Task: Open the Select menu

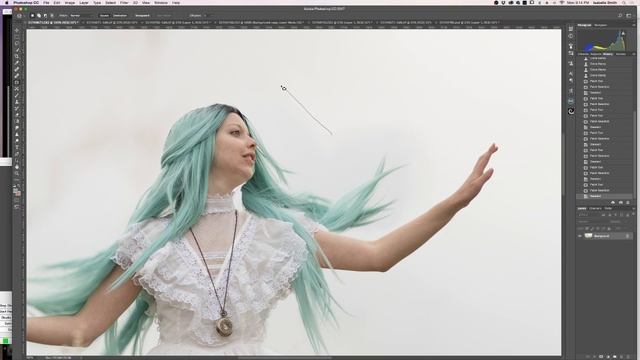Action: 111,2
